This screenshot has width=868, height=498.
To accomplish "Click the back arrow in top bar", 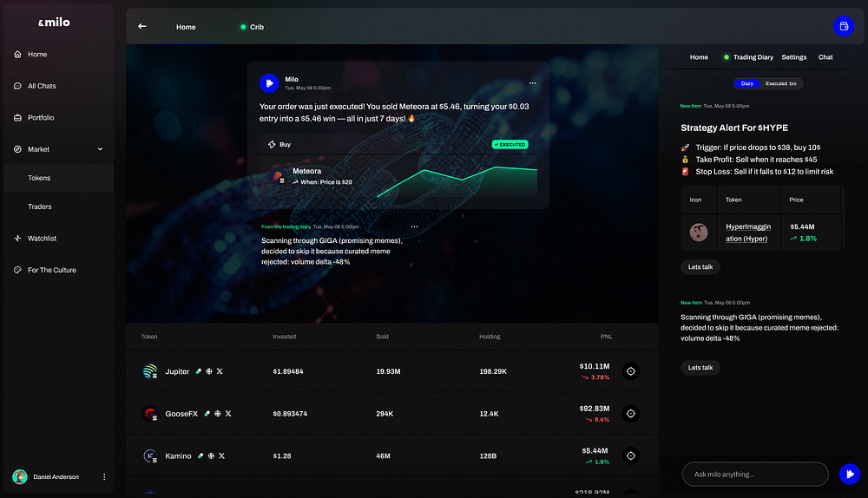I will 142,26.
